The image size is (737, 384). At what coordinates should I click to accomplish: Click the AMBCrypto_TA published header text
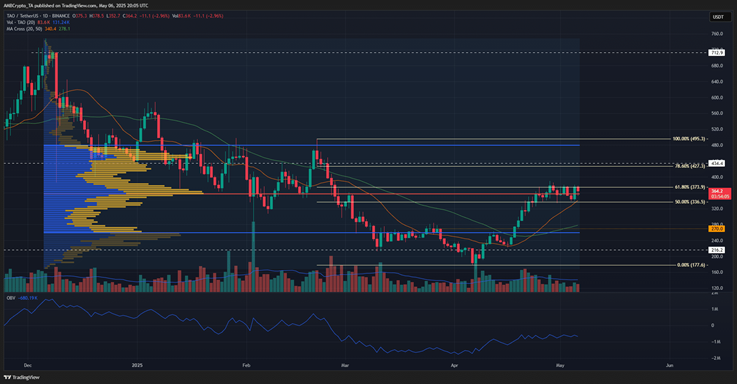click(76, 6)
